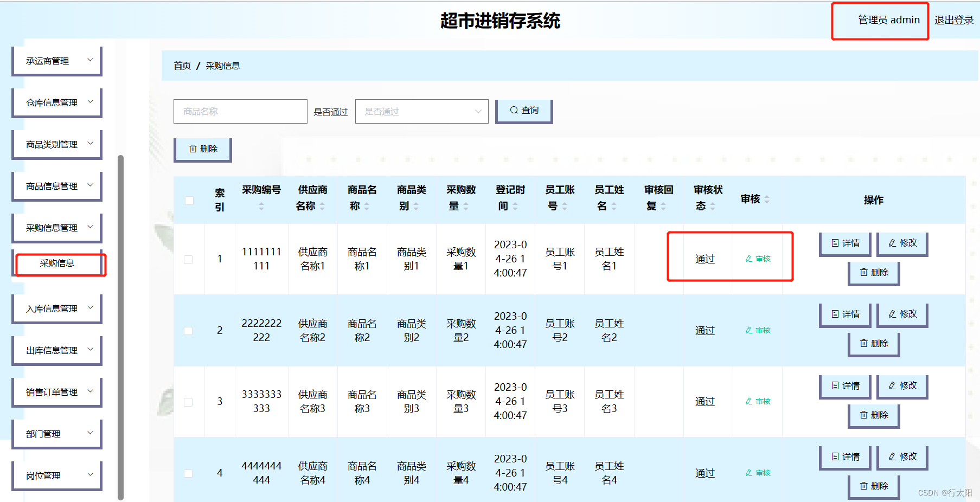Expand the 出库信息管理 menu

pos(57,350)
